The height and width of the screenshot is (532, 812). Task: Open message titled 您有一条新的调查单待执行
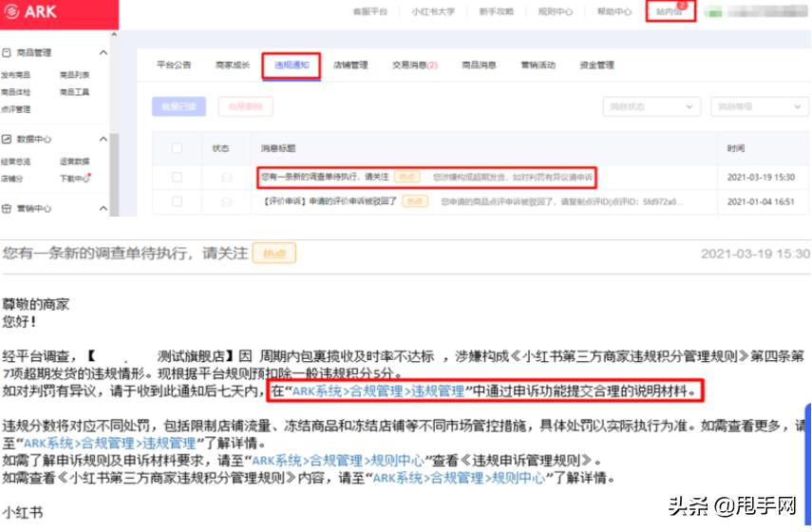(x=325, y=177)
